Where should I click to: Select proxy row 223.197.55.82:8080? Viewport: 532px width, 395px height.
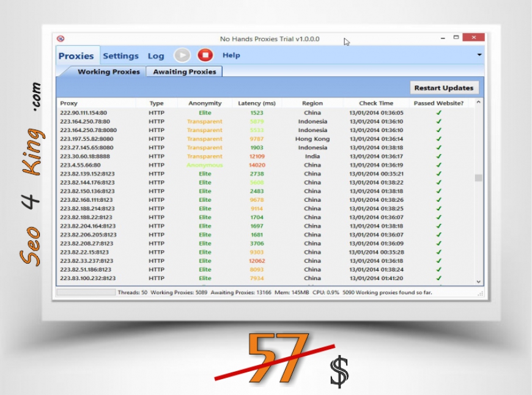tap(265, 139)
